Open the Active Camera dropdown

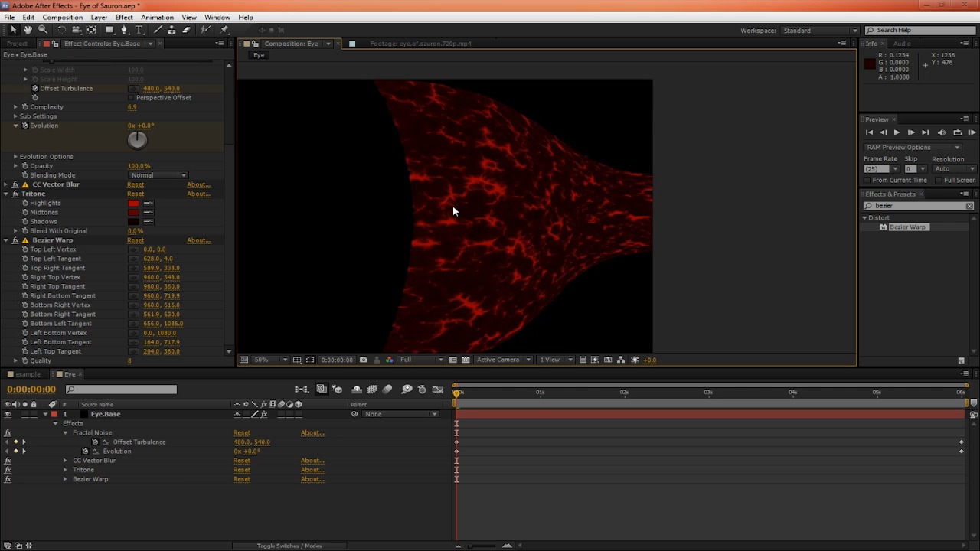503,360
